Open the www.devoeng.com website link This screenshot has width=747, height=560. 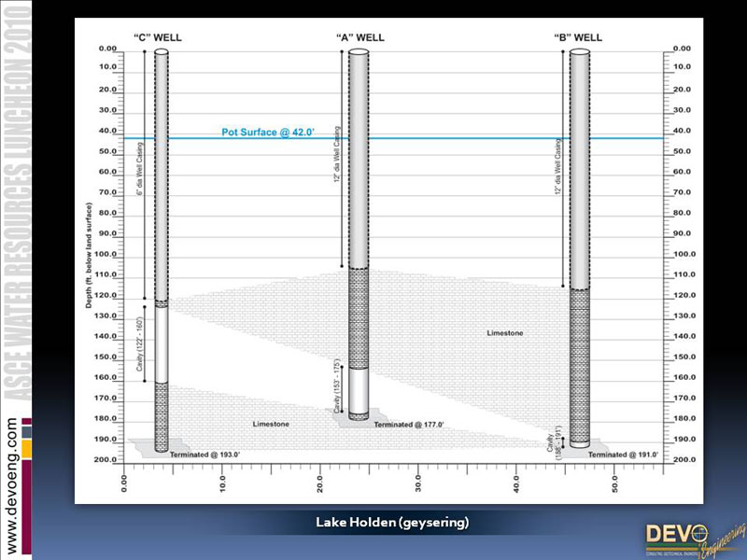coord(12,487)
